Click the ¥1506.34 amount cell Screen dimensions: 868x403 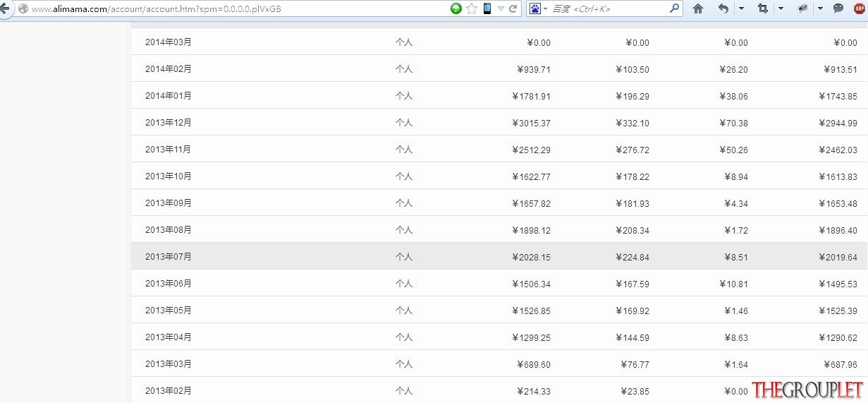click(532, 284)
